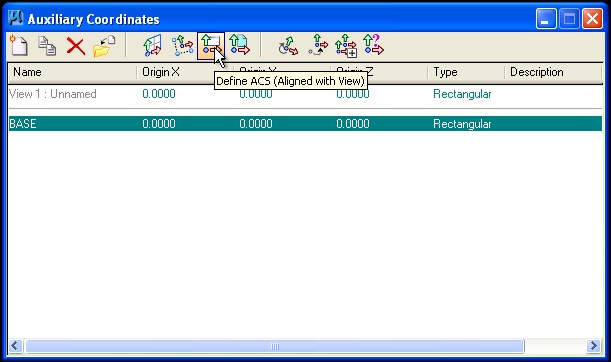The width and height of the screenshot is (611, 362).
Task: Create a new ACS with the blank-page icon
Action: (19, 46)
